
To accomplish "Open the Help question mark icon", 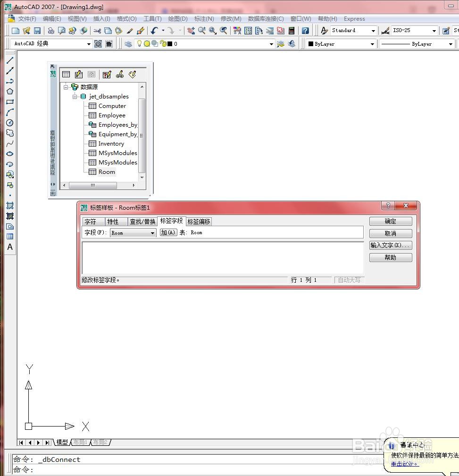I will pos(305,31).
